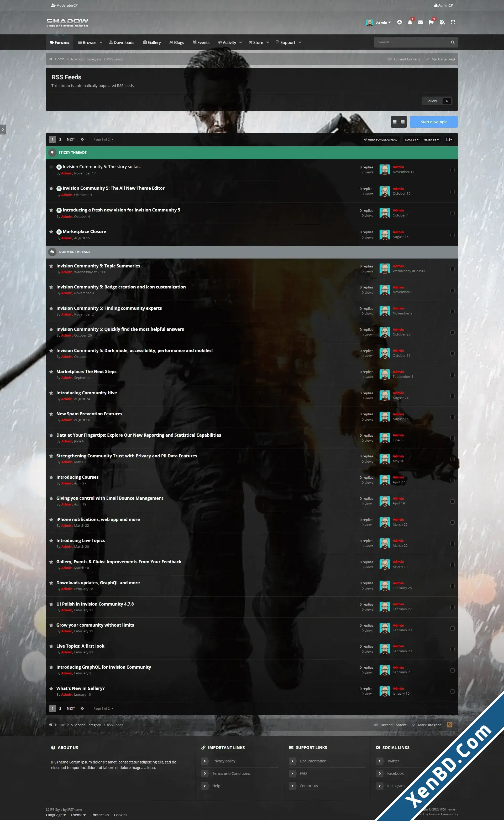The image size is (504, 821).
Task: Click the RSS feed icon near page bottom
Action: tap(449, 725)
